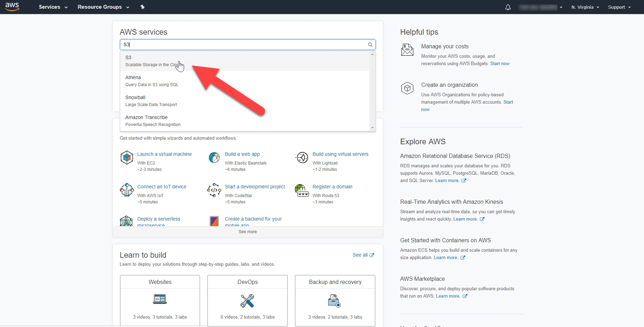Open Build using virtual servers link
The width and height of the screenshot is (644, 327).
[x=340, y=154]
